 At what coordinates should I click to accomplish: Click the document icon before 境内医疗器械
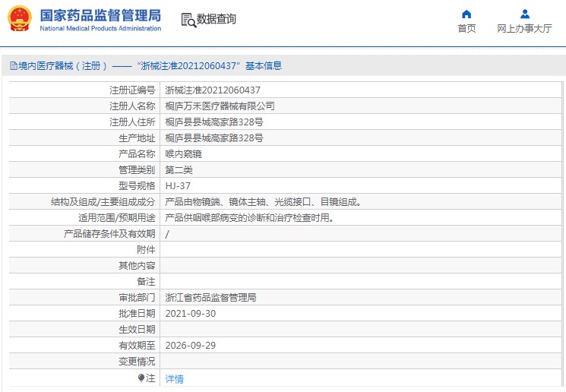pos(14,65)
